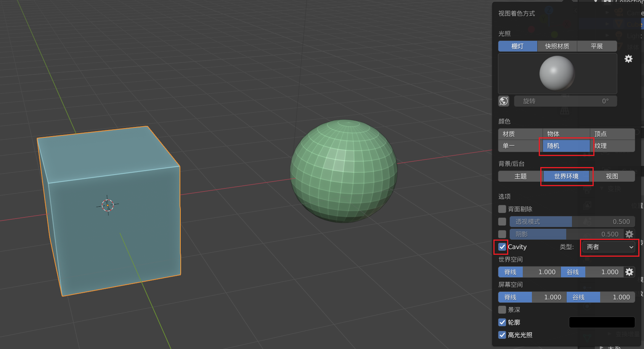Toggle world space lighting globe icon

(504, 101)
